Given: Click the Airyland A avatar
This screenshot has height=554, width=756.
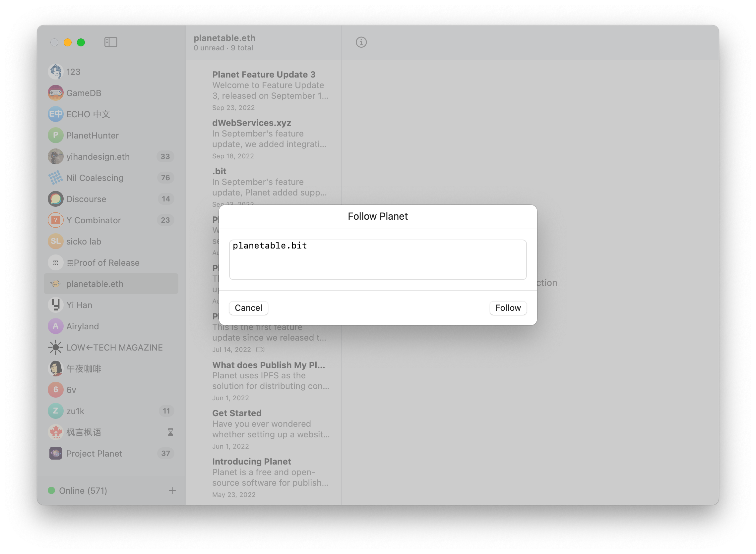Looking at the screenshot, I should [x=56, y=326].
